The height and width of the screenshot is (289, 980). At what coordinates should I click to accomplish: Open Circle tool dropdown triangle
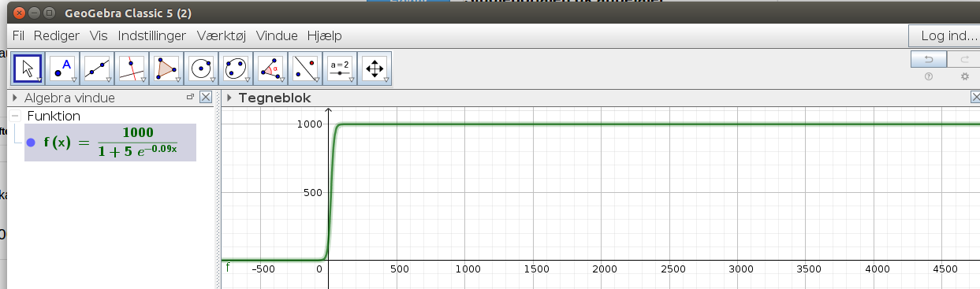click(212, 80)
